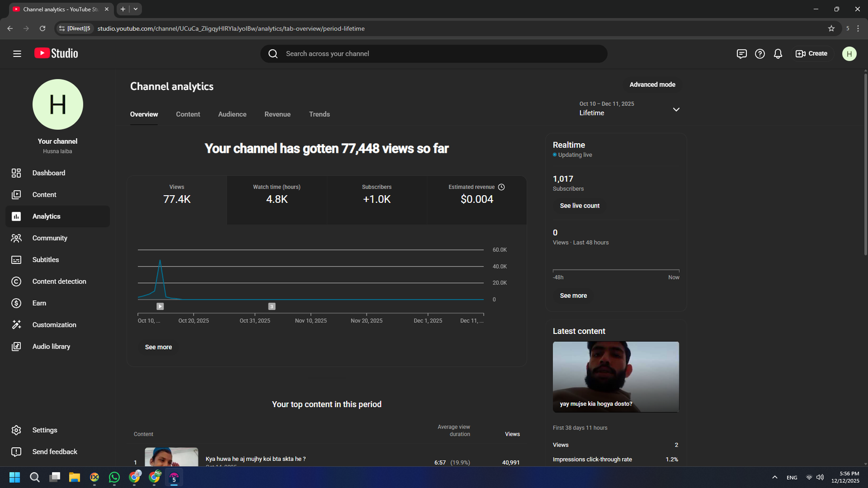Screen dimensions: 868x488
Task: Switch to the Revenue tab
Action: 277,114
